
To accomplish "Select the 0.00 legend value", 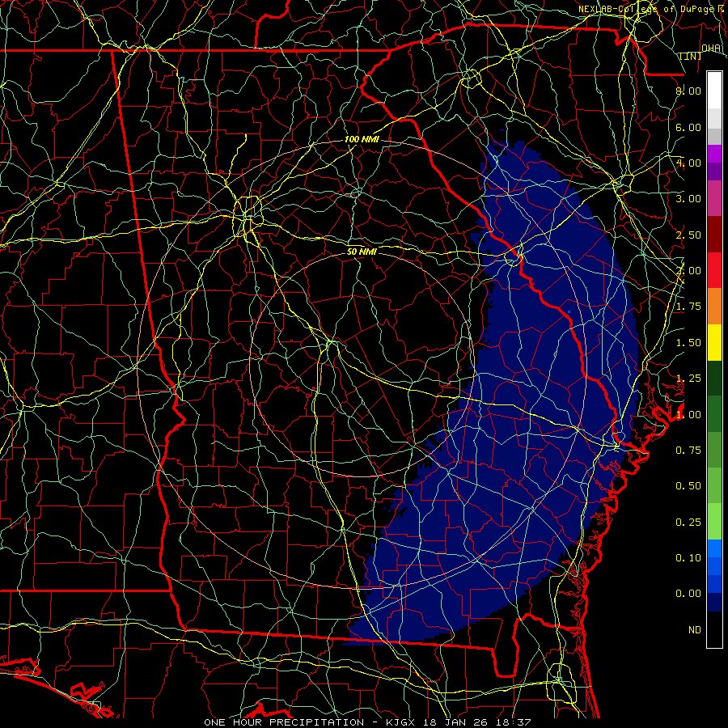I will pos(688,594).
